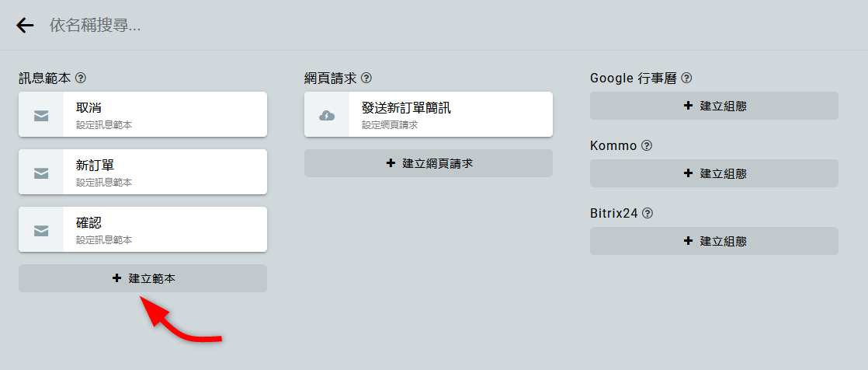Click envelope icon of 新訂單 template
Image resolution: width=868 pixels, height=370 pixels.
click(x=41, y=173)
